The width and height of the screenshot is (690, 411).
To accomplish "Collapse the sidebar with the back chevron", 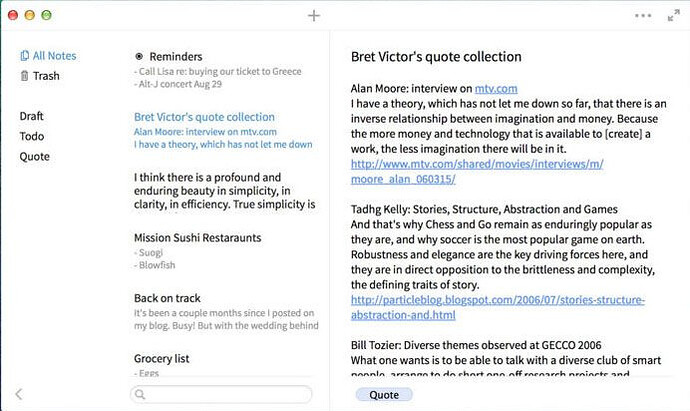I will pyautogui.click(x=18, y=394).
